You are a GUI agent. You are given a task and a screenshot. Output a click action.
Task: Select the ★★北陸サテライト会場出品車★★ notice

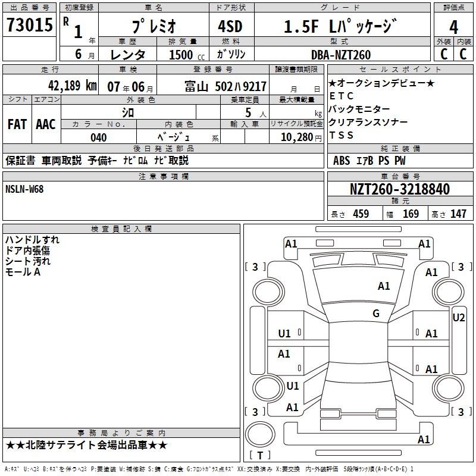(x=86, y=445)
